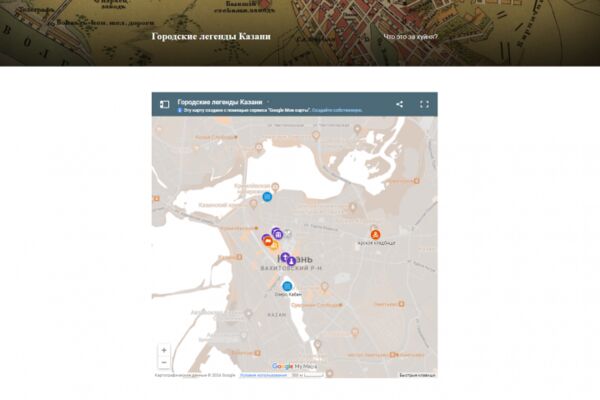Open the 'Что это за куйня?' header link

pos(410,37)
